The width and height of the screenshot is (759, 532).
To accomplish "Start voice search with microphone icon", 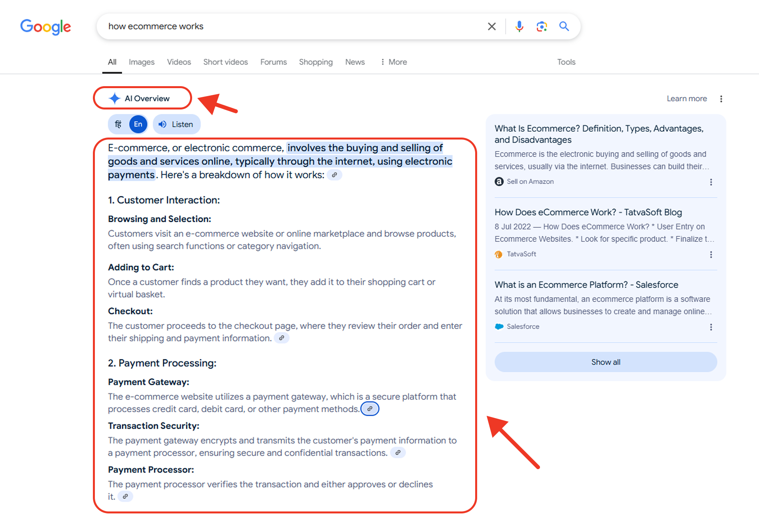I will pos(519,26).
